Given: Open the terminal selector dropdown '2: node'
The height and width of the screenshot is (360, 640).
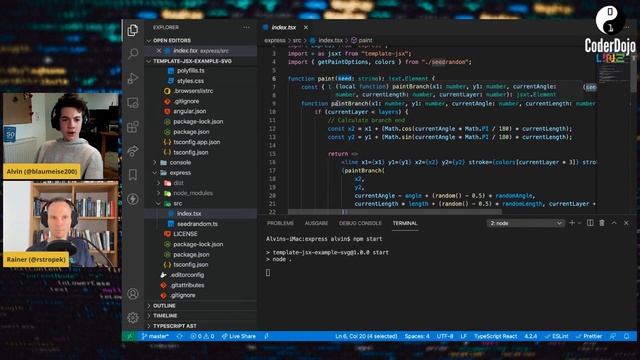Looking at the screenshot, I should [526, 223].
